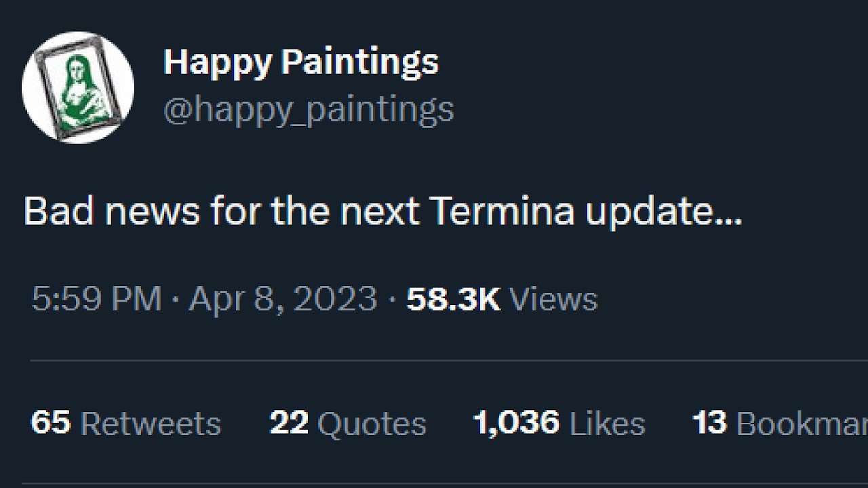Click the "Views" label
The image size is (868, 488).
point(553,299)
